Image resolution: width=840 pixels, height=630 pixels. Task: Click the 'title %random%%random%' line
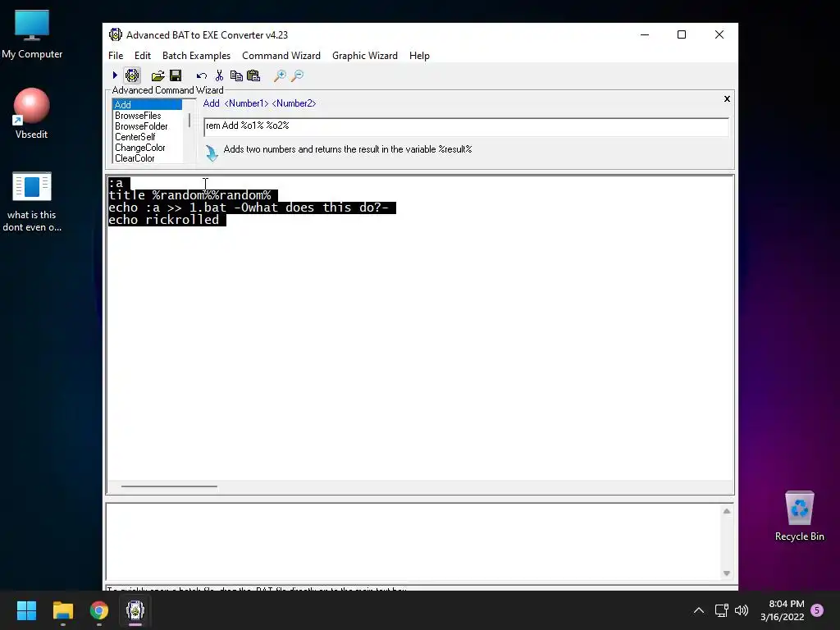[189, 195]
